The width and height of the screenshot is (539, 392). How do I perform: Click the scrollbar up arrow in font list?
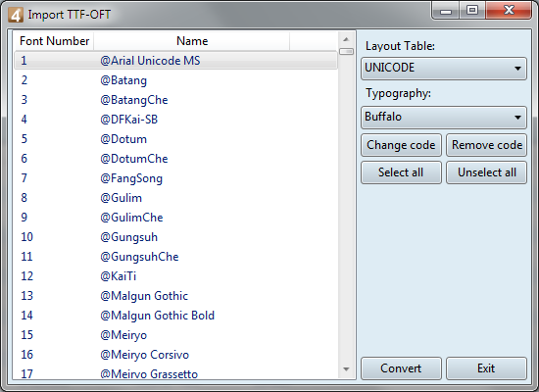[346, 39]
